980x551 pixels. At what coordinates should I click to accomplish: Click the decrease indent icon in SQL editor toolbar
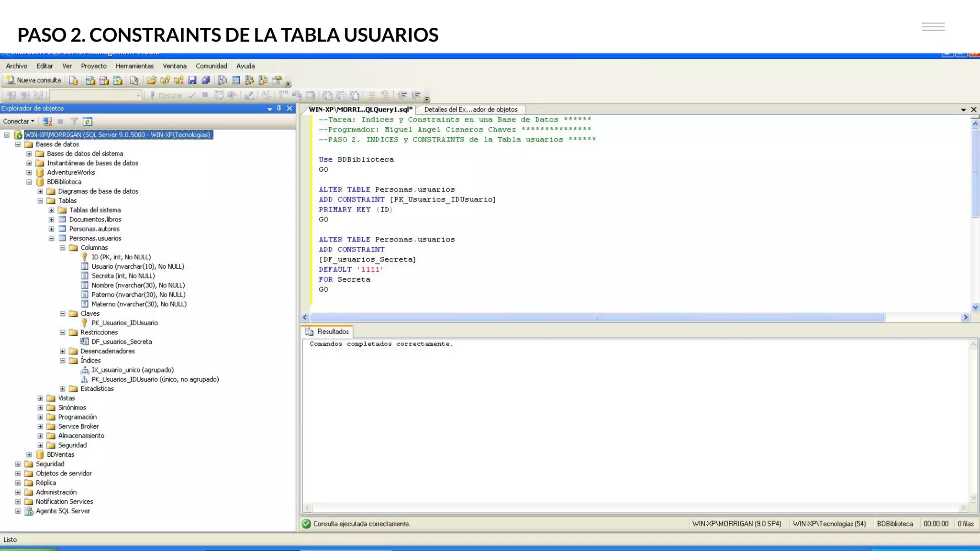tap(402, 95)
